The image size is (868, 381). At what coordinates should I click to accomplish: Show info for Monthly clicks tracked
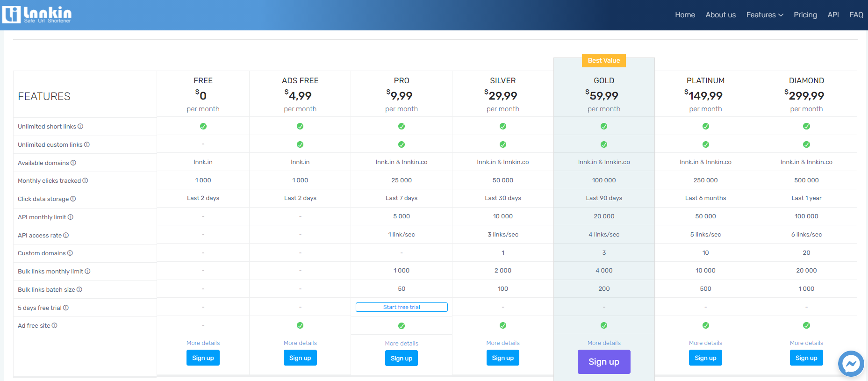click(x=85, y=181)
